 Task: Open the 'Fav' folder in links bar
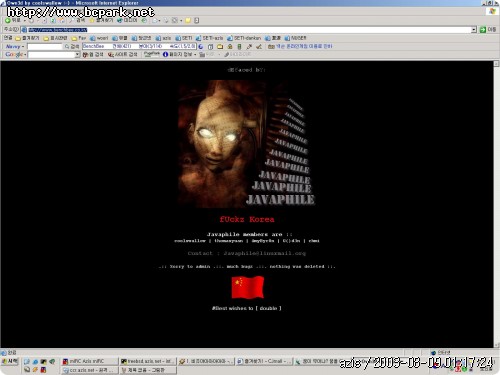(x=79, y=38)
